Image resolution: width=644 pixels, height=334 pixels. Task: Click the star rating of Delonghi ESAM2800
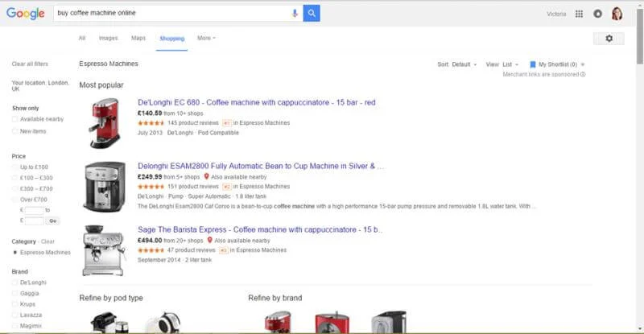151,187
